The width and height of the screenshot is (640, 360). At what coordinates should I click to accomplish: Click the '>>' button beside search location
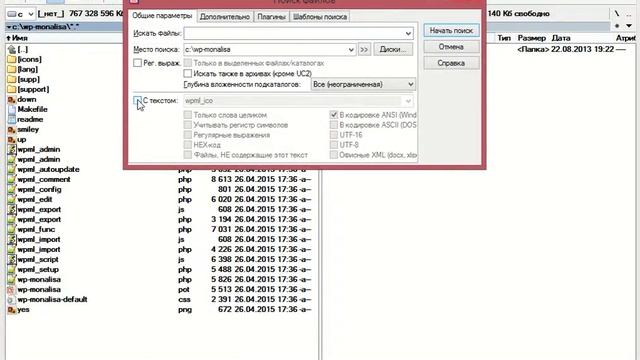(364, 49)
